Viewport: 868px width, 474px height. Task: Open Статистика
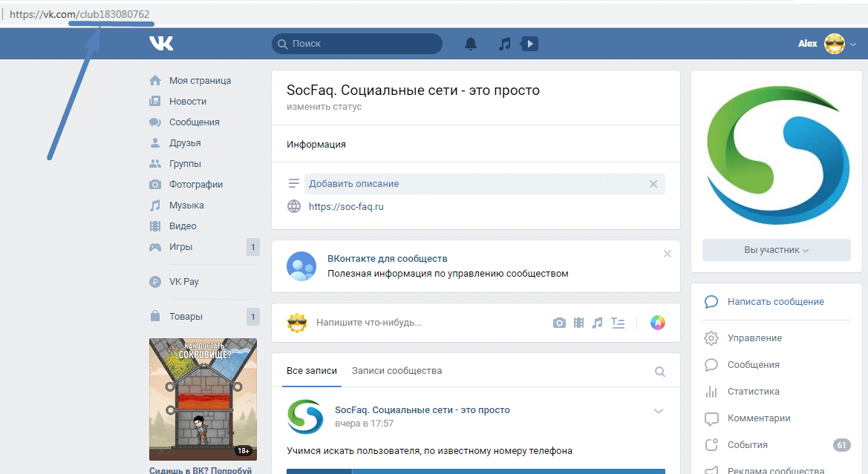[754, 392]
